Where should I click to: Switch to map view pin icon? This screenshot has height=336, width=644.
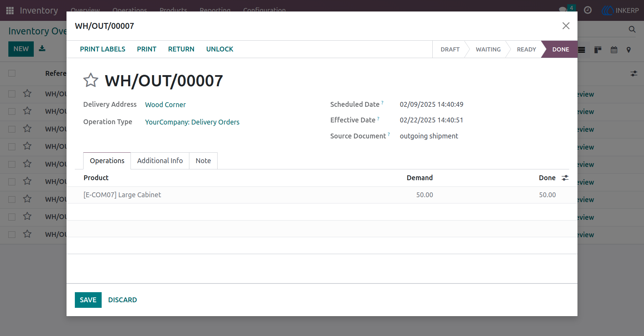(629, 50)
